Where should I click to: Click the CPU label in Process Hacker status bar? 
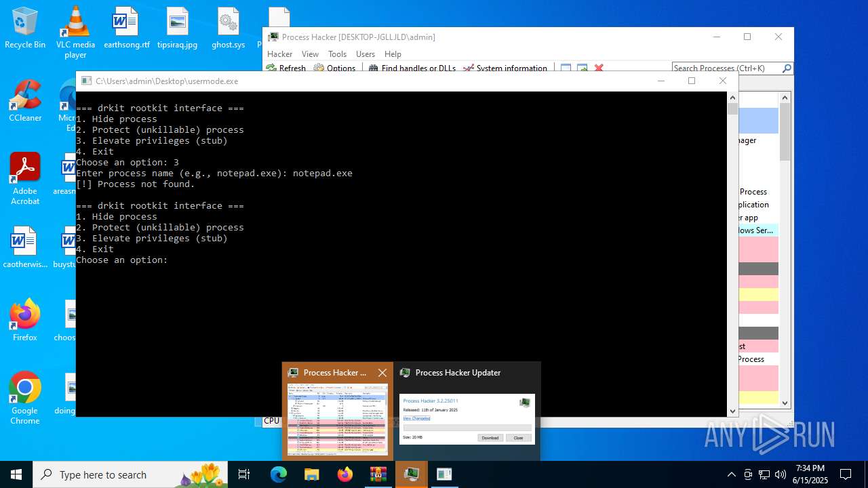point(271,421)
